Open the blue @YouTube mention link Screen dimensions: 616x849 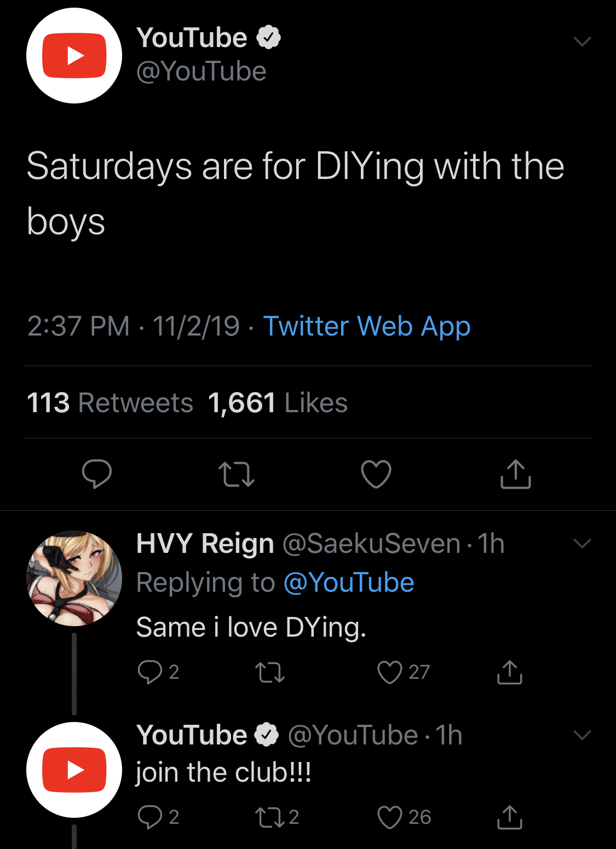tap(349, 582)
